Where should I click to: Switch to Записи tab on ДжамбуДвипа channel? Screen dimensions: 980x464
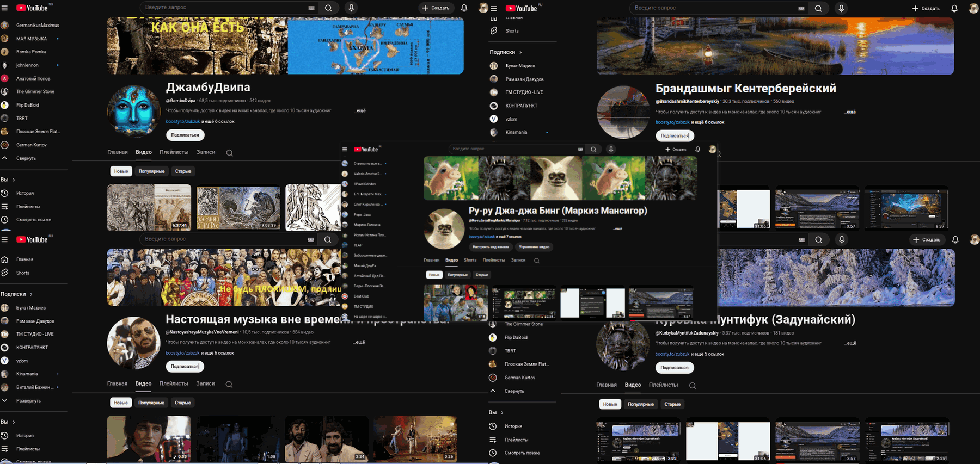(206, 152)
